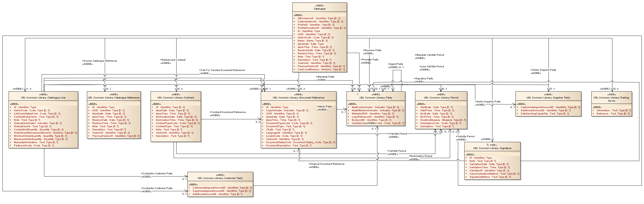Screen dimensions: 644x204
Task: Select the Catalogue class header
Action: click(x=320, y=9)
